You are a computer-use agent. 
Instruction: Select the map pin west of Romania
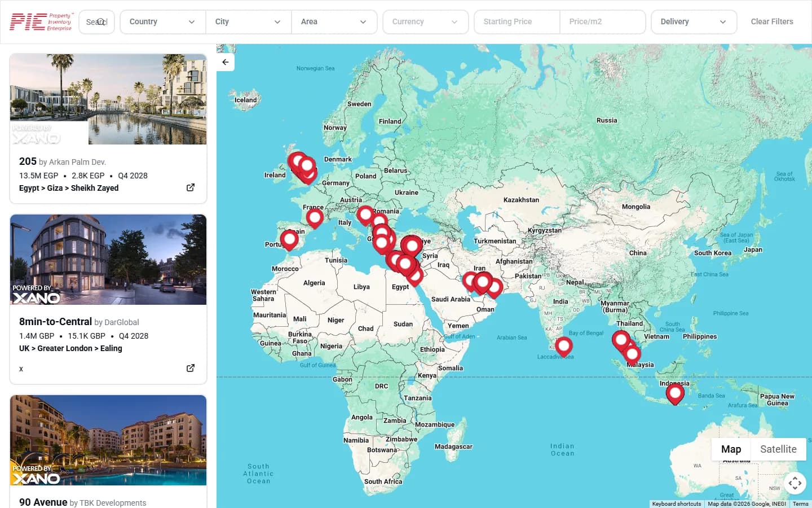click(x=365, y=214)
